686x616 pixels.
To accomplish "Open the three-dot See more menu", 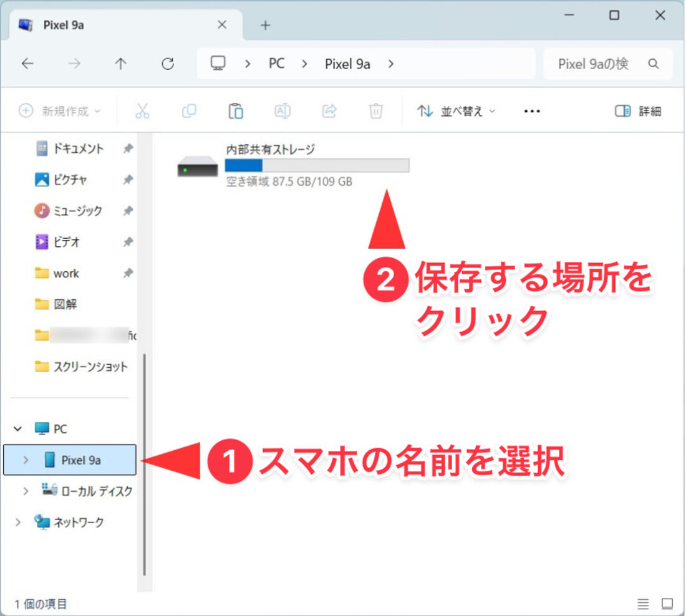I will (531, 111).
